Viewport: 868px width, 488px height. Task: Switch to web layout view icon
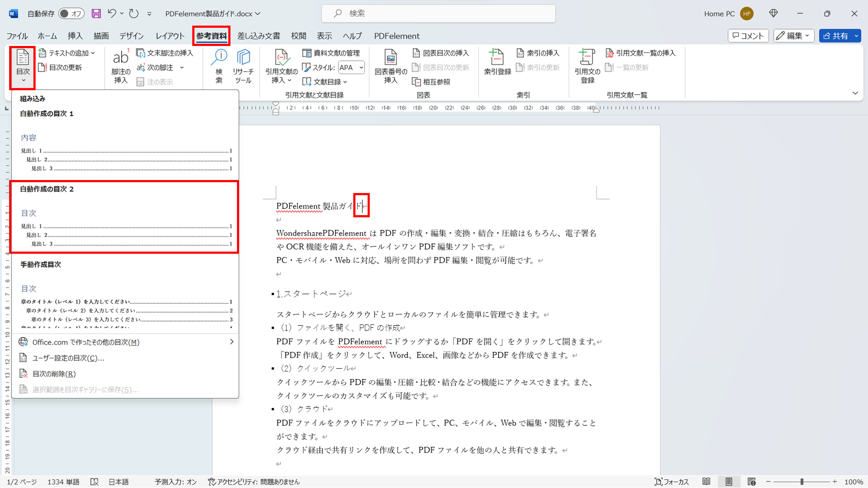pyautogui.click(x=752, y=481)
